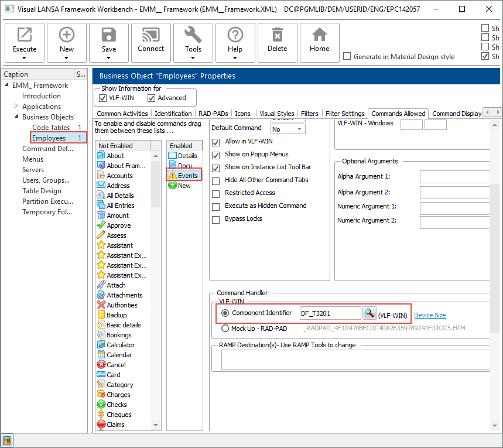Click the Save toolbar icon

pyautogui.click(x=109, y=35)
